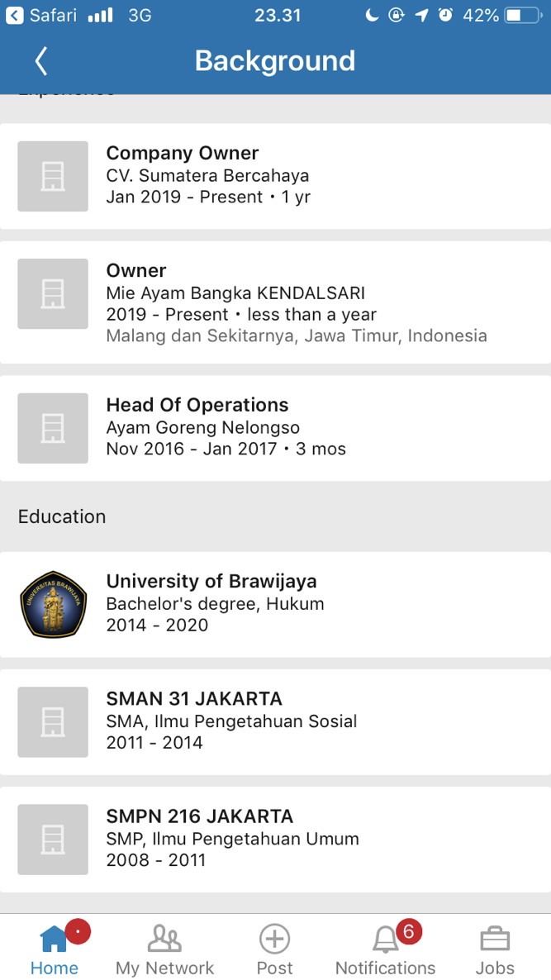551x980 pixels.
Task: Tap the back chevron arrow
Action: click(41, 61)
